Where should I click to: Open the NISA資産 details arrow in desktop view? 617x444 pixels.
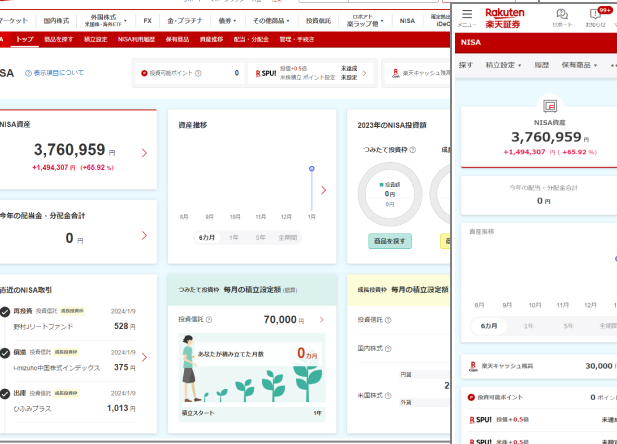pos(144,153)
